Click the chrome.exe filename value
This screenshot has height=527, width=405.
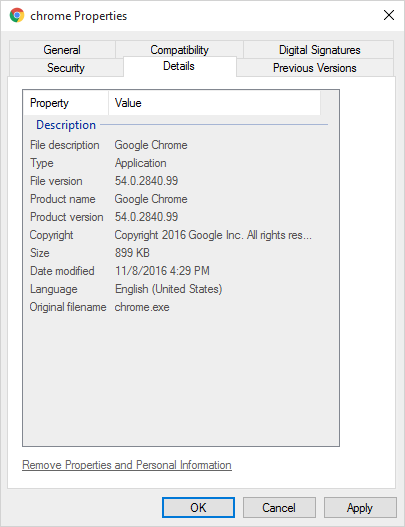click(x=142, y=307)
